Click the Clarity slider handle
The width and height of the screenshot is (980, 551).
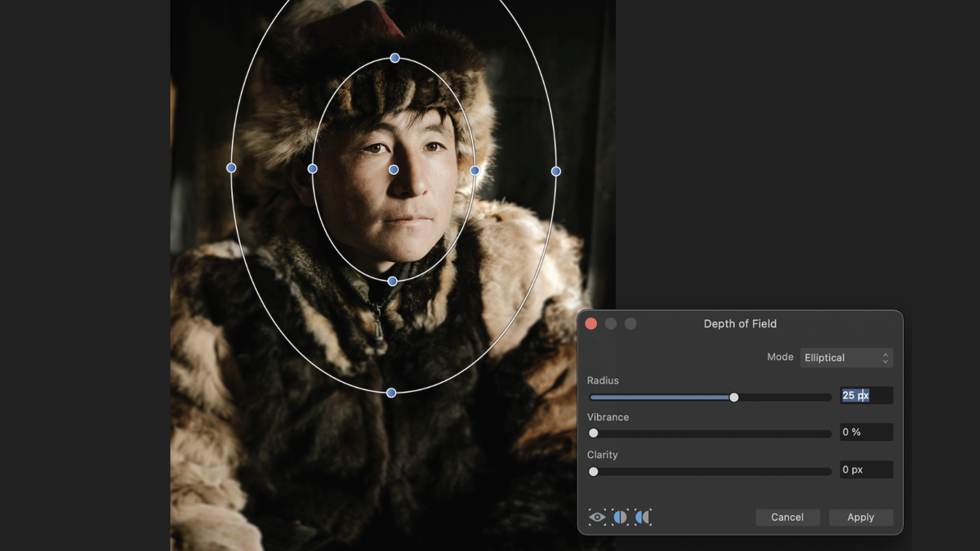tap(593, 471)
